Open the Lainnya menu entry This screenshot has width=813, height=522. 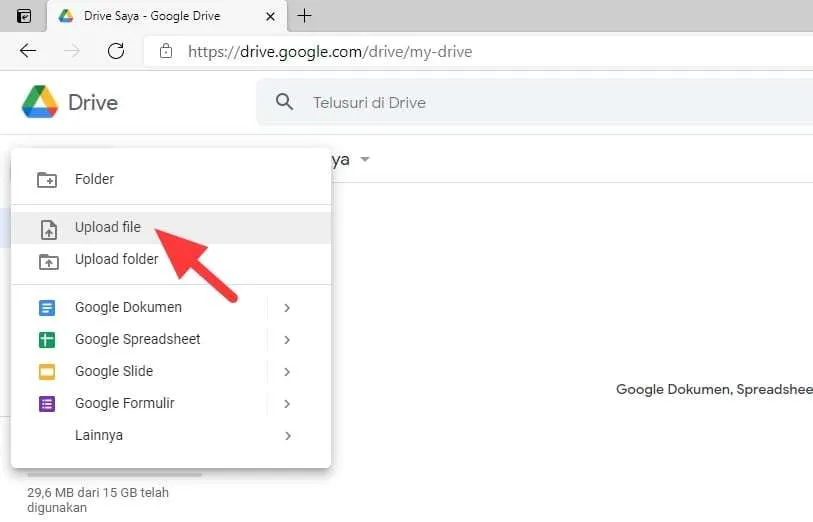click(x=171, y=435)
